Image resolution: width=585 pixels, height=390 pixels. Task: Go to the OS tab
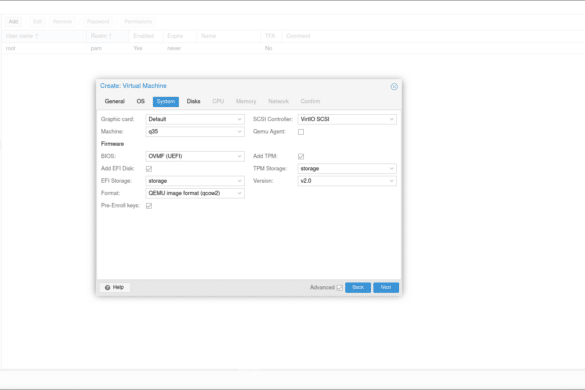141,102
